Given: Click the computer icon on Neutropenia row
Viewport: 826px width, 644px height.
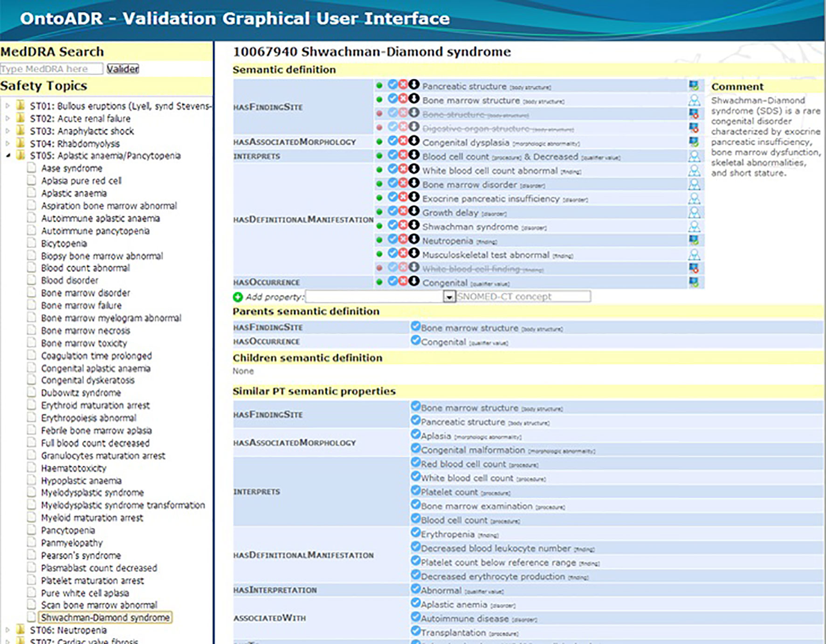Looking at the screenshot, I should tap(694, 240).
